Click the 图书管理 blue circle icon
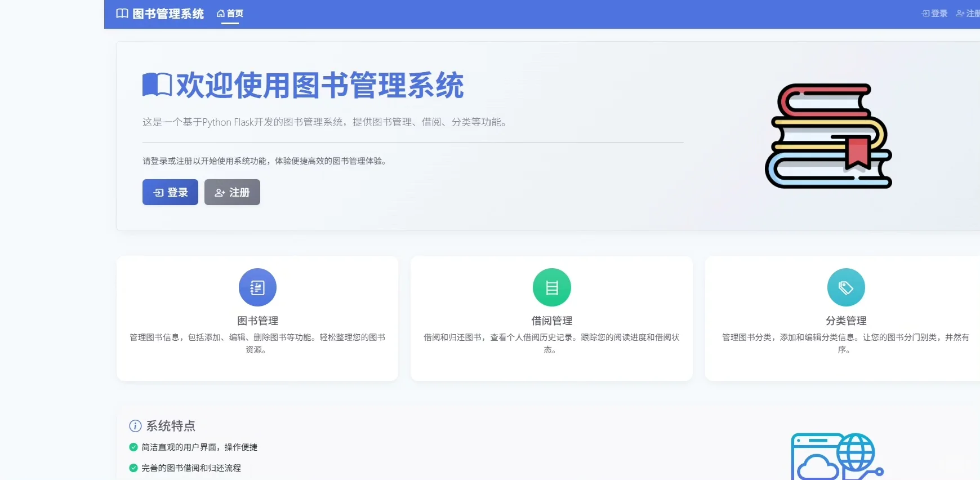 tap(257, 287)
